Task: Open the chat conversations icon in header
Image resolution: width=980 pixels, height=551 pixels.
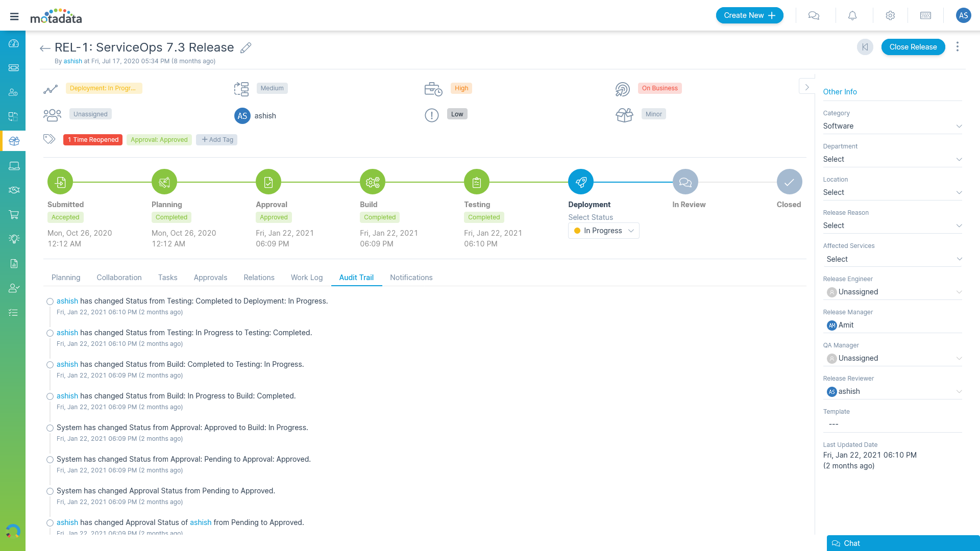Action: [x=814, y=16]
